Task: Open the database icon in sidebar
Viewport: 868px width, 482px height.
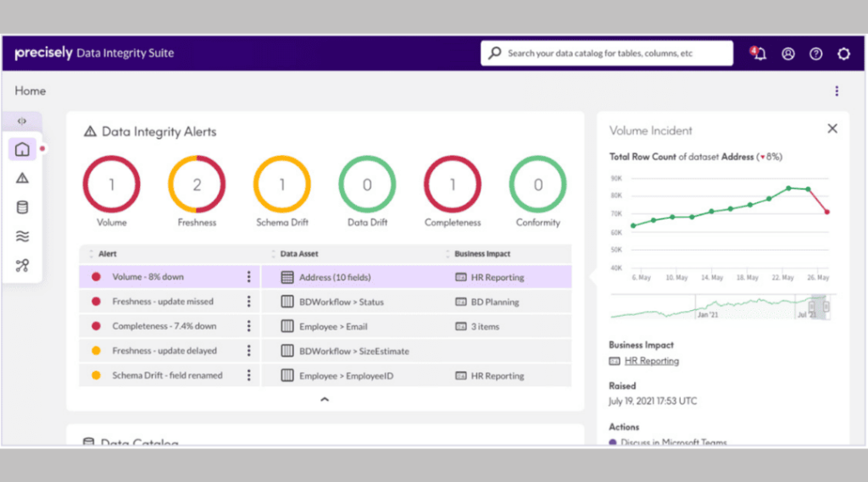Action: pos(22,208)
